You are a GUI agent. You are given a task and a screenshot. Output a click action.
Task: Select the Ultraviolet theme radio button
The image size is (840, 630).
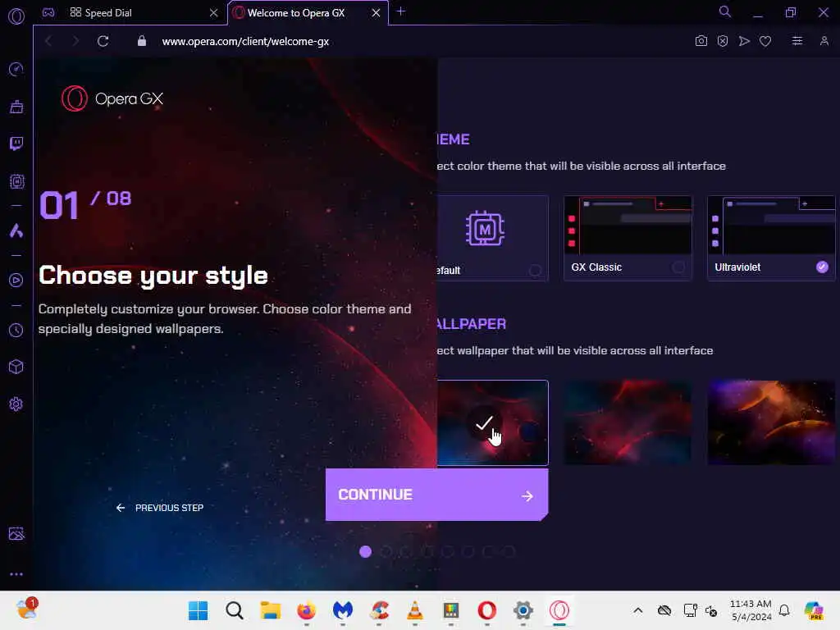point(822,267)
